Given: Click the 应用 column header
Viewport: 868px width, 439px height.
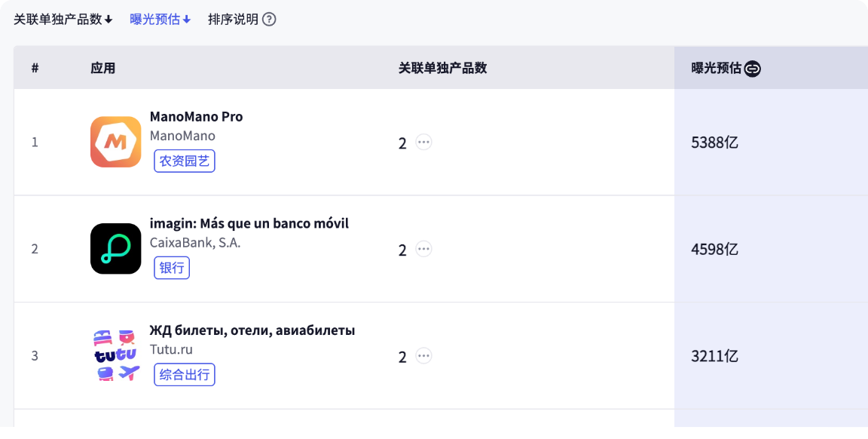Looking at the screenshot, I should pyautogui.click(x=103, y=68).
